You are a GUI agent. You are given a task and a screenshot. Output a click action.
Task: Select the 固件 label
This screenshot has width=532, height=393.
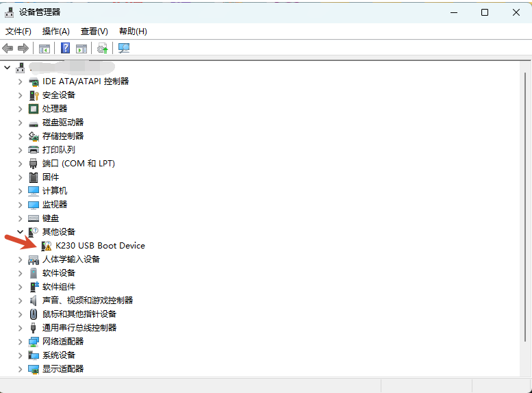coord(51,177)
